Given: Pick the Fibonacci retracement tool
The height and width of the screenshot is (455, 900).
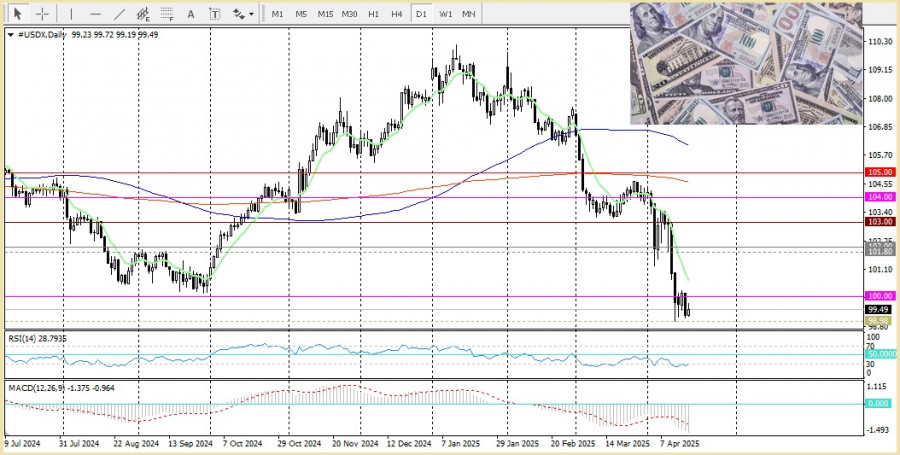Looking at the screenshot, I should click(x=167, y=14).
